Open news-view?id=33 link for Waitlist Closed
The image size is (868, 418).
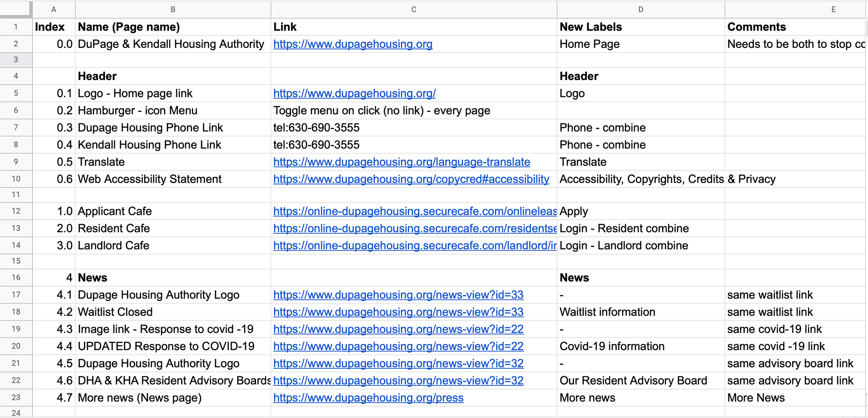click(398, 313)
